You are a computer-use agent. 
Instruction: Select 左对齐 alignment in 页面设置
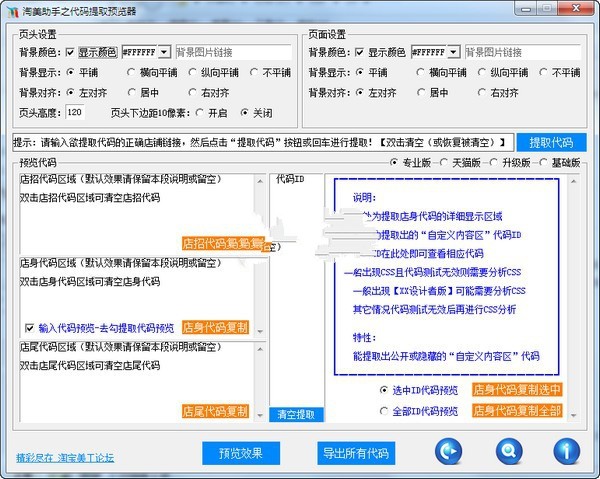tap(359, 93)
